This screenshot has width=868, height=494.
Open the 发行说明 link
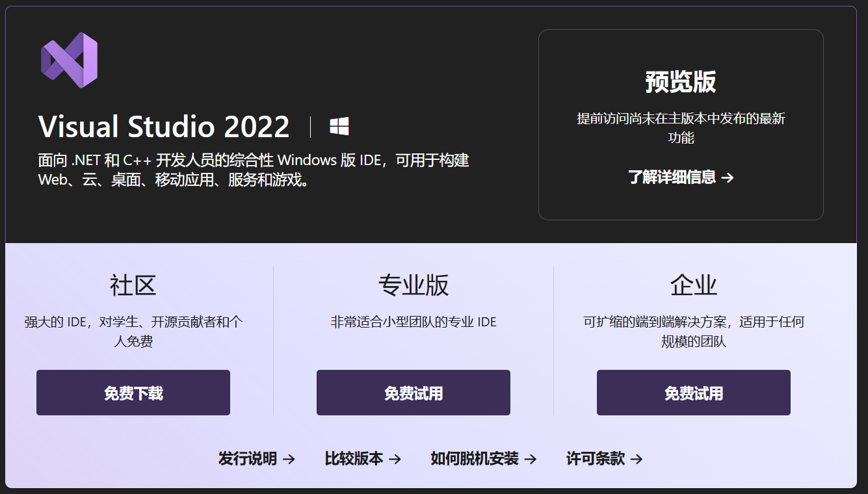[x=257, y=459]
